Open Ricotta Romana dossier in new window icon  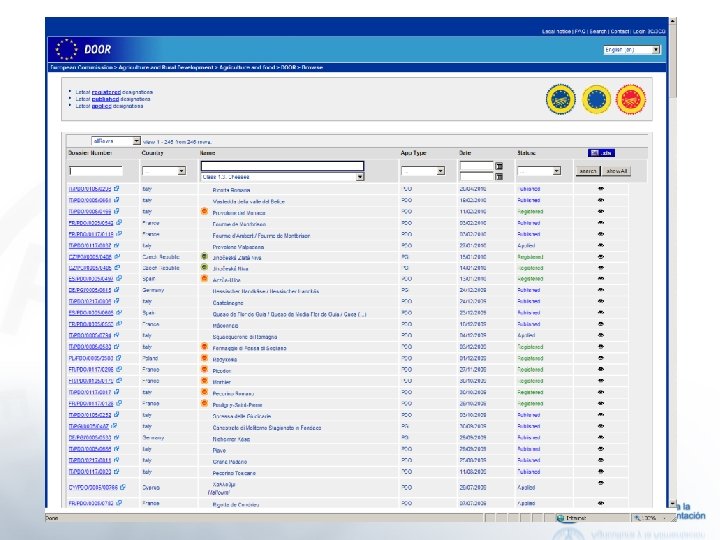(117, 189)
